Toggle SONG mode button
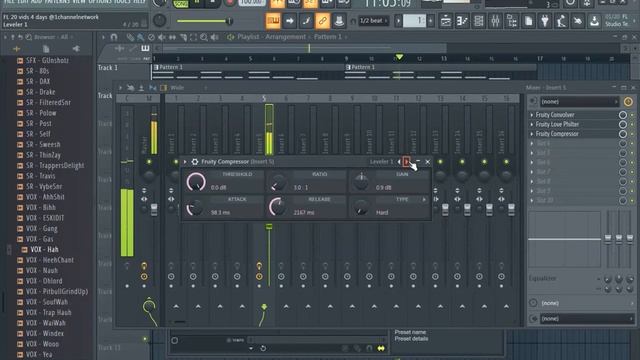The image size is (640, 360). click(180, 4)
